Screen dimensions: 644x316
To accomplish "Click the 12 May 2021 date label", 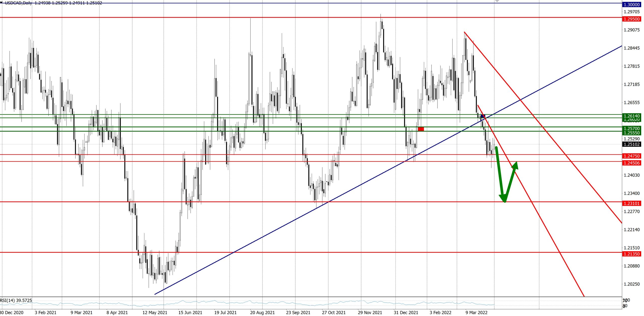I will coord(154,312).
